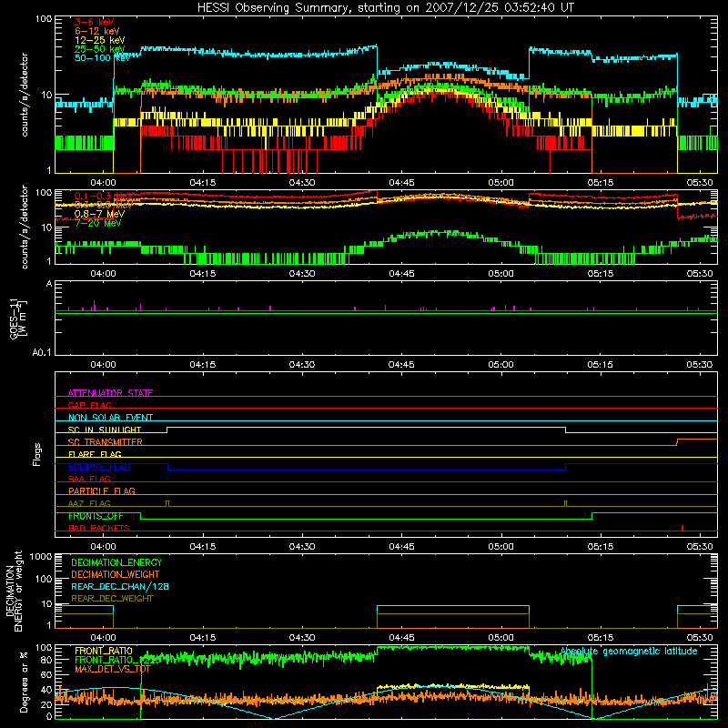Select the NON_SOLAR_EVENT flag label
Image resolution: width=728 pixels, height=728 pixels.
point(110,418)
